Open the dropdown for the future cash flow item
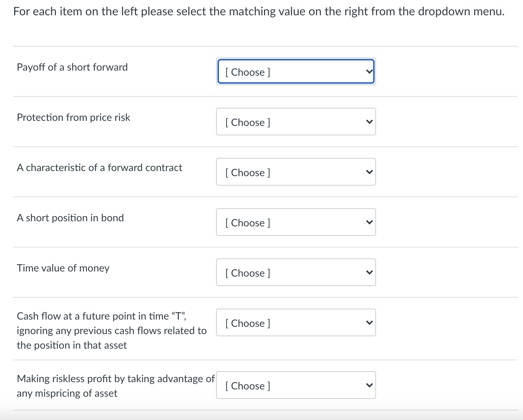Viewport: 523px width, 420px height. [295, 322]
